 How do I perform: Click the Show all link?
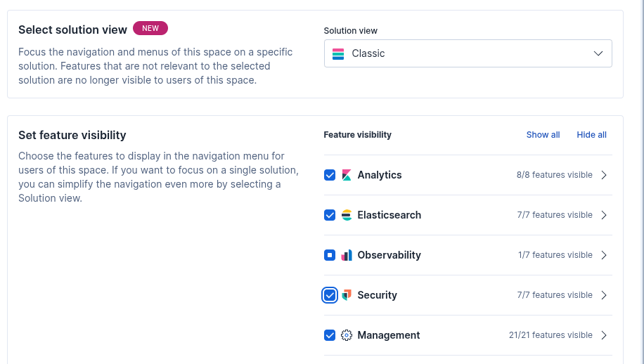click(543, 135)
